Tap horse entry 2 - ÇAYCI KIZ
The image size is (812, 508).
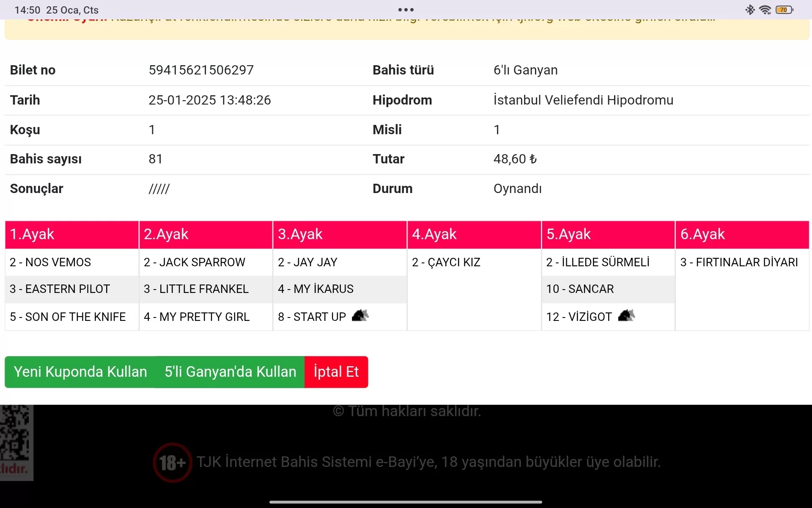coord(446,262)
